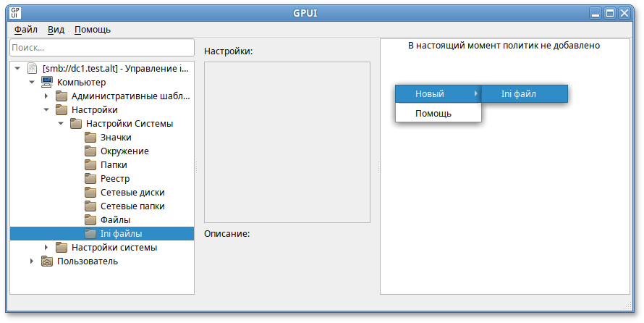Click the policy document icon at tree root
This screenshot has height=323, width=644.
pyautogui.click(x=32, y=69)
